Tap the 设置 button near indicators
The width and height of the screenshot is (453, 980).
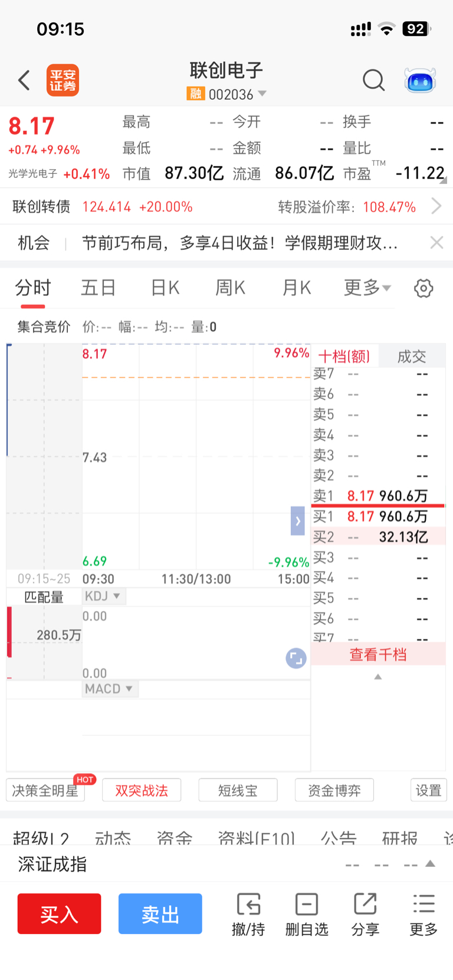click(x=429, y=790)
